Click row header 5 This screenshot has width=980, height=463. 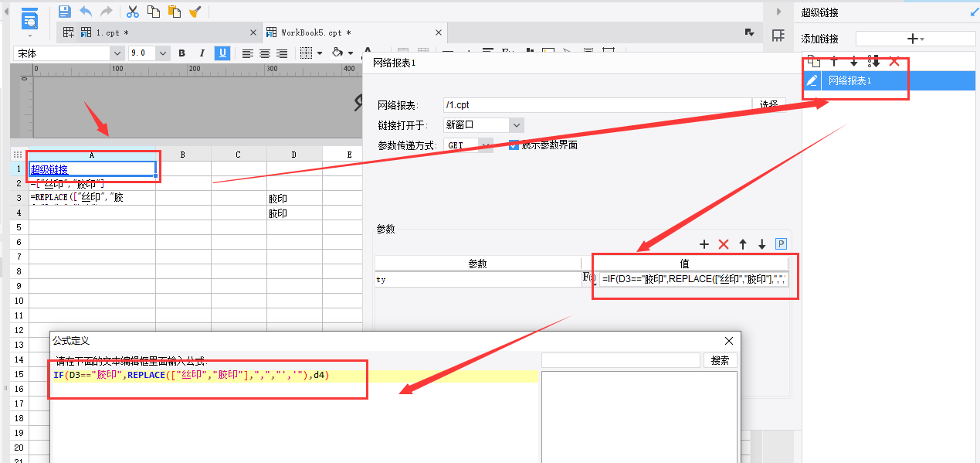point(19,227)
